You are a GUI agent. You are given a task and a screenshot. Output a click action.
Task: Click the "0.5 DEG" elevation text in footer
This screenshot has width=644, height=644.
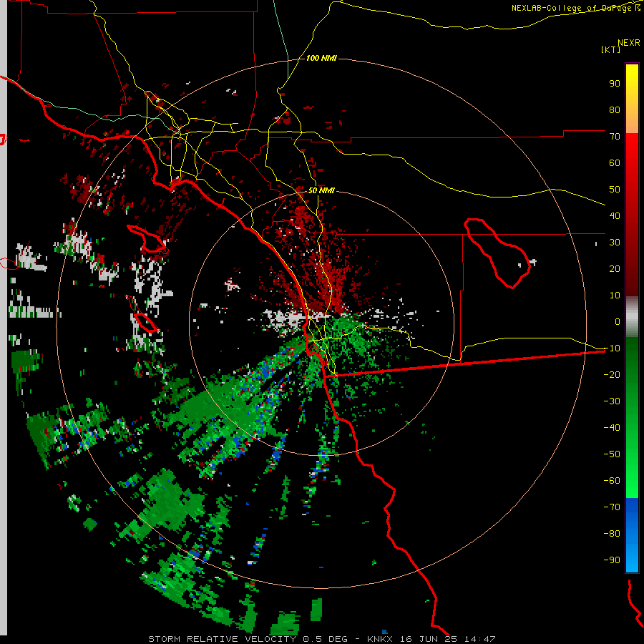326,639
